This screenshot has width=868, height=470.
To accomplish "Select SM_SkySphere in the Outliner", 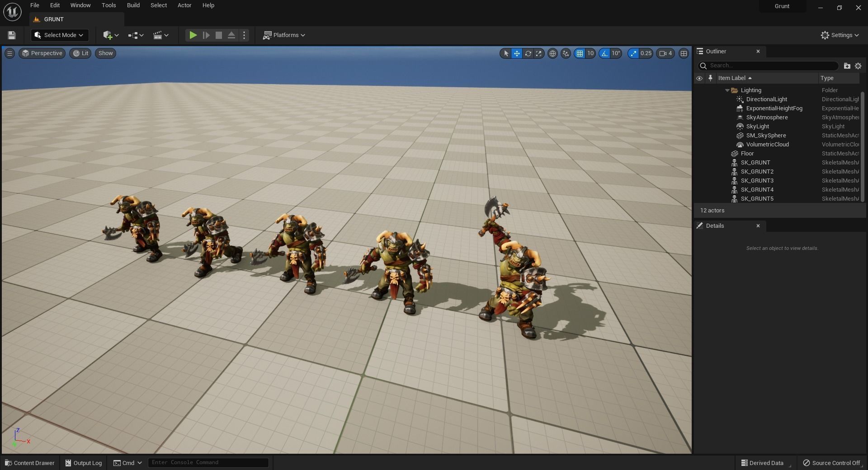I will pos(777,136).
